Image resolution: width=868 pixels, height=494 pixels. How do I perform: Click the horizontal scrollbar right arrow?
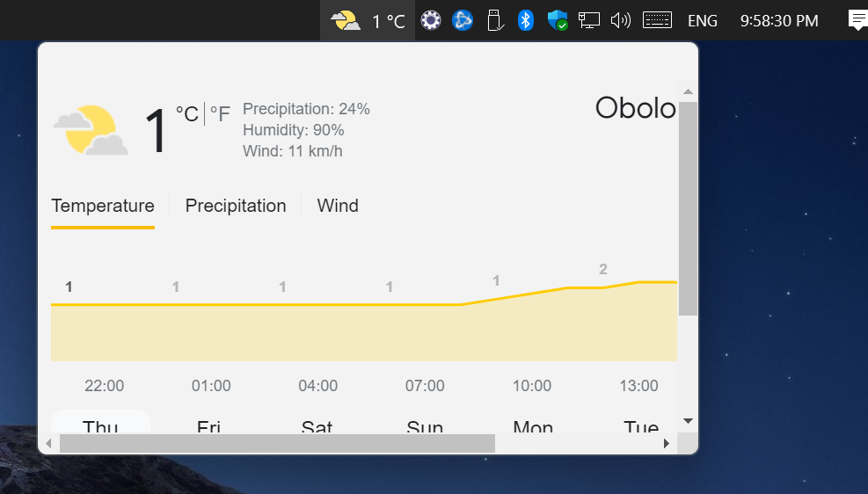click(x=667, y=443)
